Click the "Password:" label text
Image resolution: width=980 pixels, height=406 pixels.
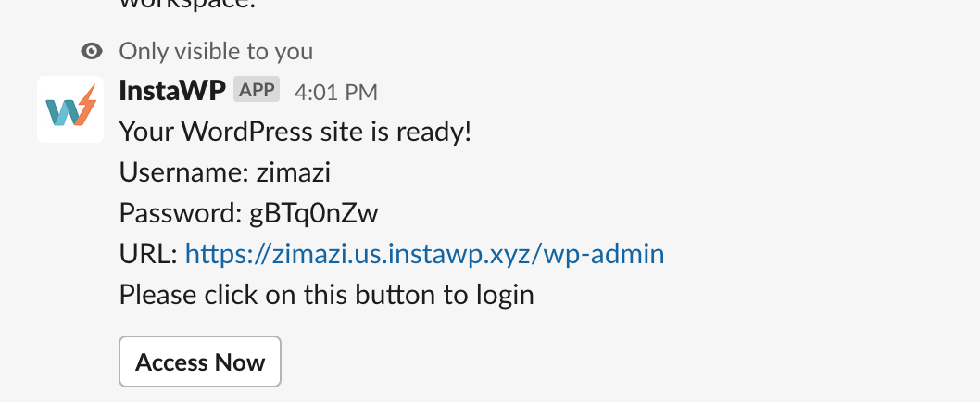tap(181, 213)
